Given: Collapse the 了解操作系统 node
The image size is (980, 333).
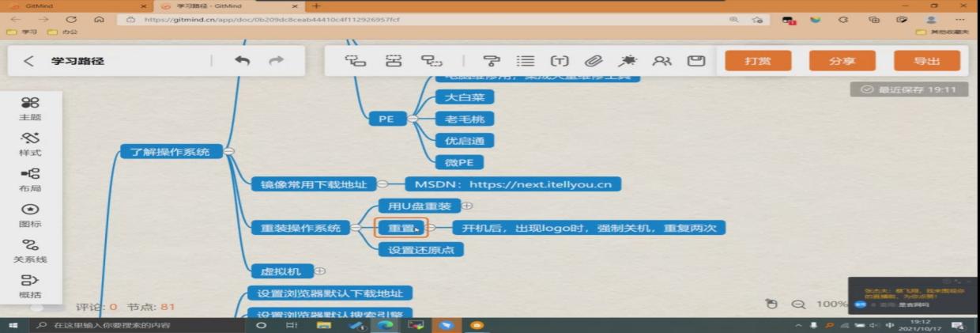Looking at the screenshot, I should (228, 152).
